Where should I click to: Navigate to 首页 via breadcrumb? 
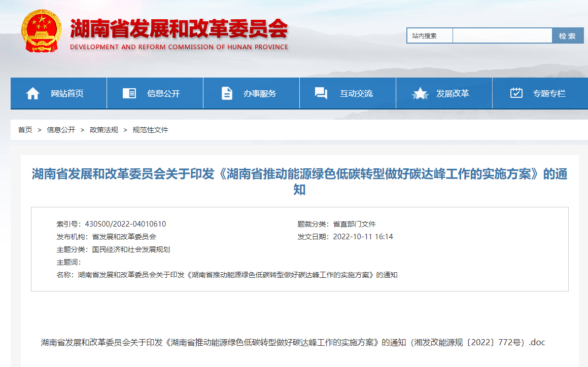coord(25,130)
